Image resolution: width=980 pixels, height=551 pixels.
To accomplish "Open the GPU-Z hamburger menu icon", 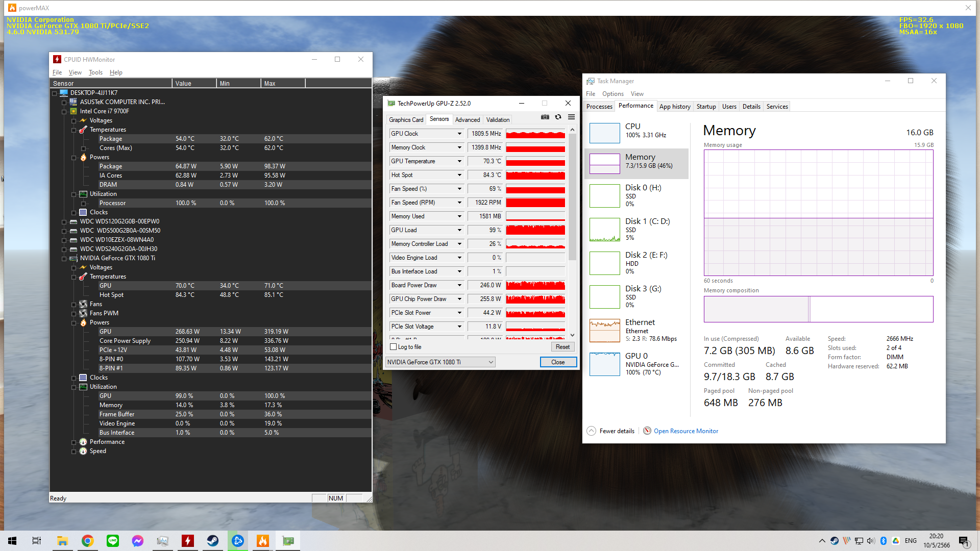I will pos(572,117).
